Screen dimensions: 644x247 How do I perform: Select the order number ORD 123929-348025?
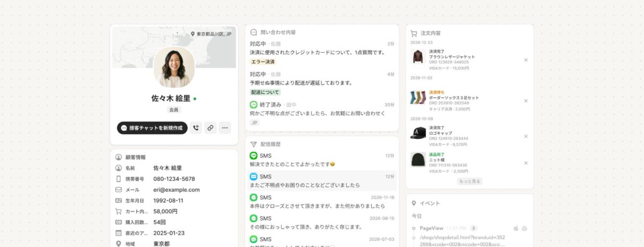[x=449, y=62]
